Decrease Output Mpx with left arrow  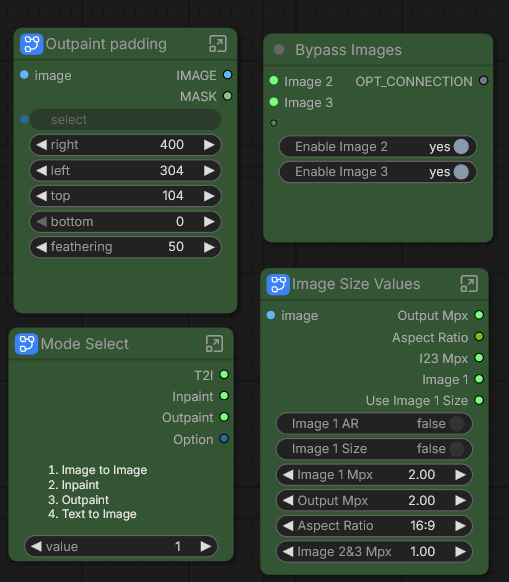point(288,500)
